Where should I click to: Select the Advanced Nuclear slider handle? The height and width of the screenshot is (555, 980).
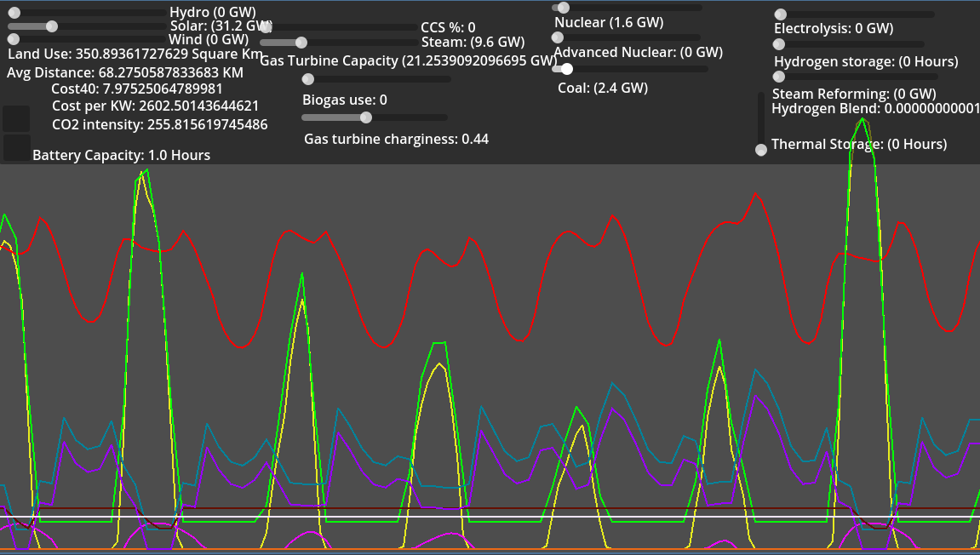[x=558, y=37]
